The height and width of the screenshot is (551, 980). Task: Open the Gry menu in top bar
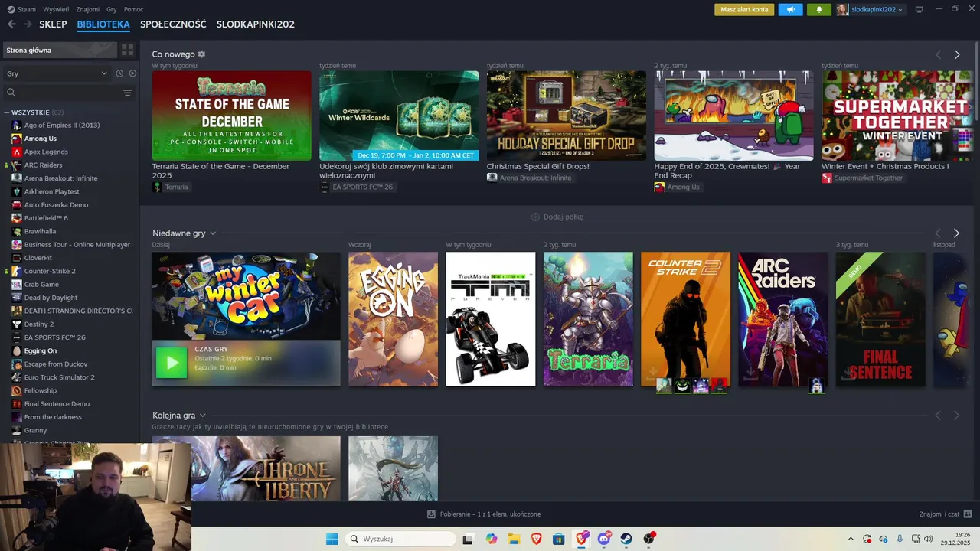[x=112, y=9]
